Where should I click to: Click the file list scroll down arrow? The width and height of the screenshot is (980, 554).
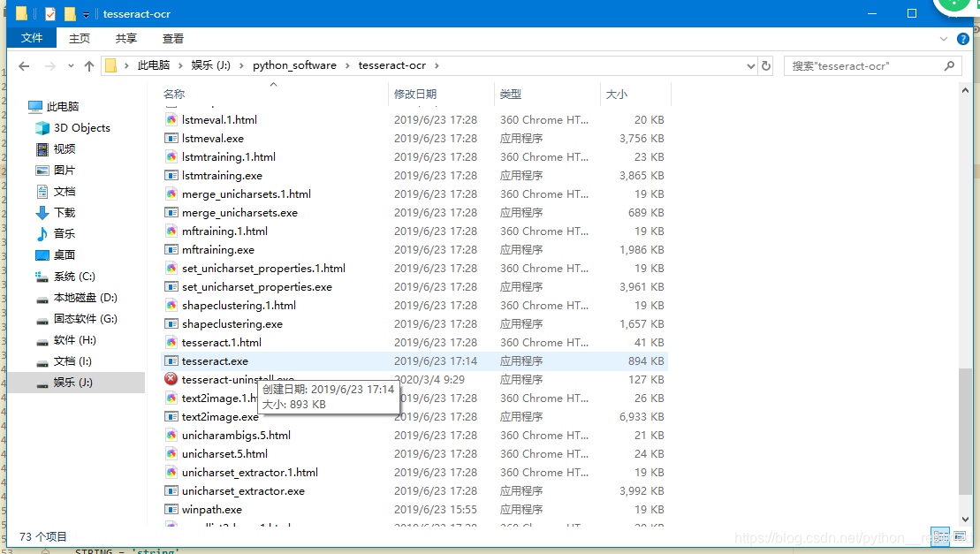tap(965, 520)
